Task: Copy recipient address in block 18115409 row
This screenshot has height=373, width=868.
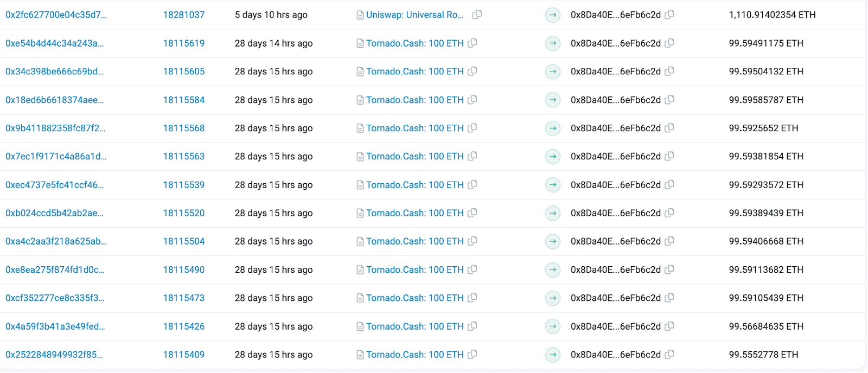Action: tap(669, 355)
